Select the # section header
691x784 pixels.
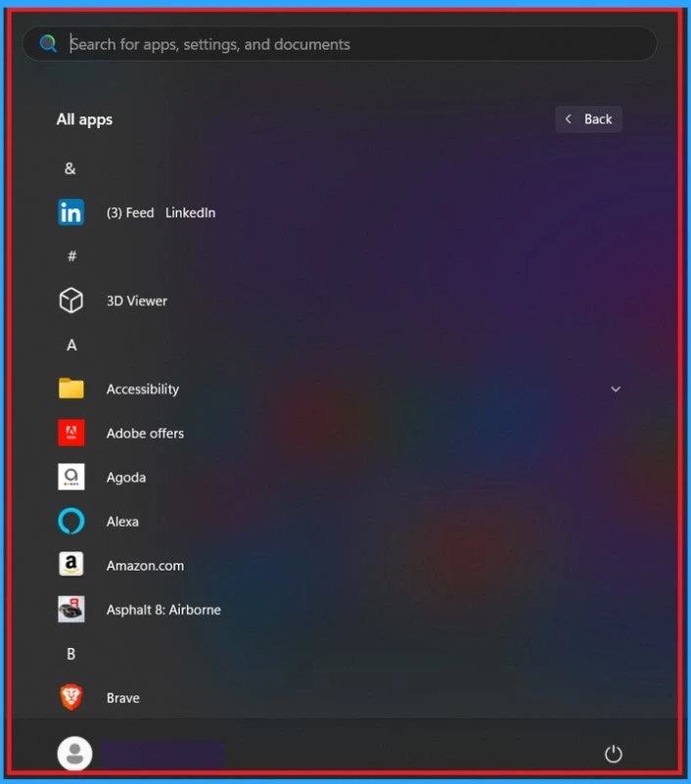pos(72,256)
